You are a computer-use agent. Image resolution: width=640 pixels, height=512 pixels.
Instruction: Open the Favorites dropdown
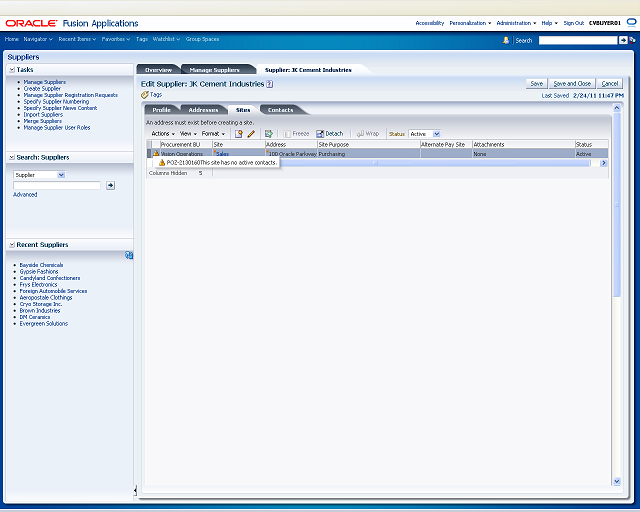(116, 39)
